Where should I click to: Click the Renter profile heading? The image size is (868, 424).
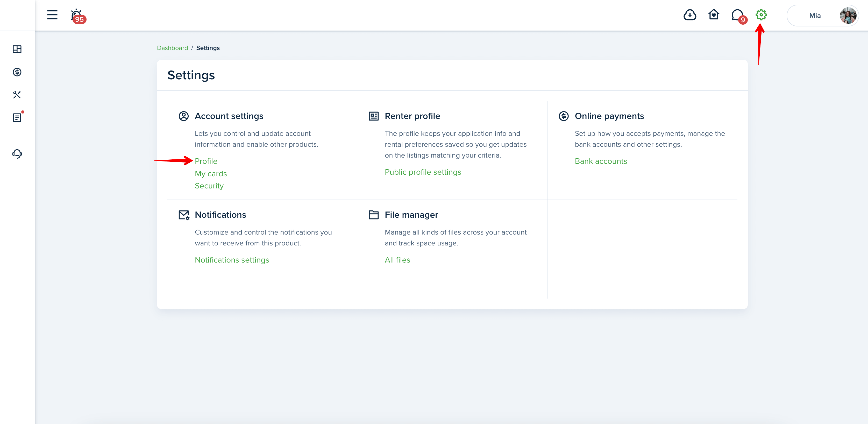(x=412, y=116)
